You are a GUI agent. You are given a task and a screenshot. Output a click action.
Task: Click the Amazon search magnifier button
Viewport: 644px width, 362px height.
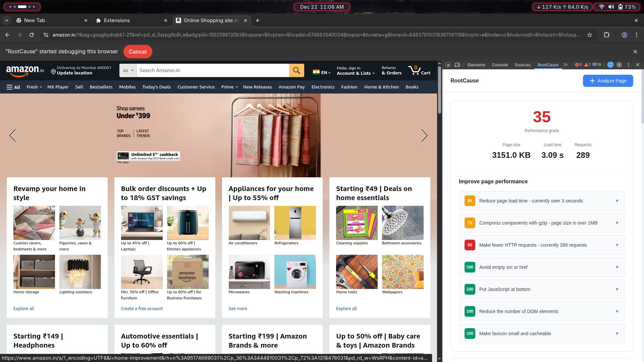[x=296, y=70]
